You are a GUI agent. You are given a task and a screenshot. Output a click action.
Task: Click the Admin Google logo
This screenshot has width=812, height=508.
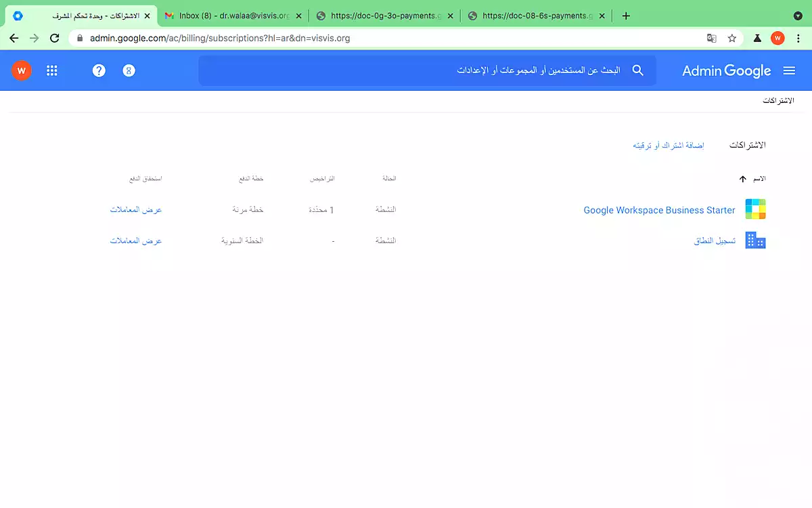pyautogui.click(x=726, y=70)
